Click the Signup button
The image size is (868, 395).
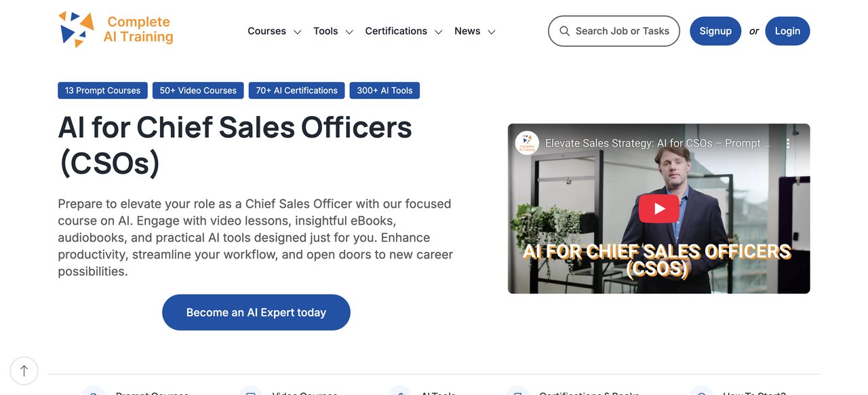click(x=715, y=31)
